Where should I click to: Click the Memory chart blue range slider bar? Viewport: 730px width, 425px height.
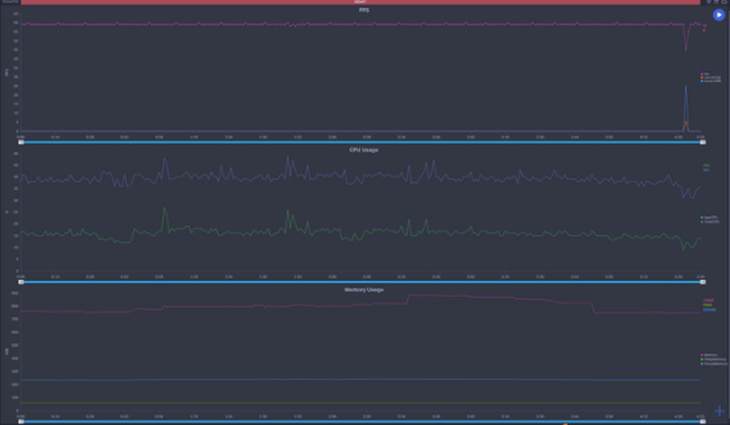pyautogui.click(x=360, y=421)
